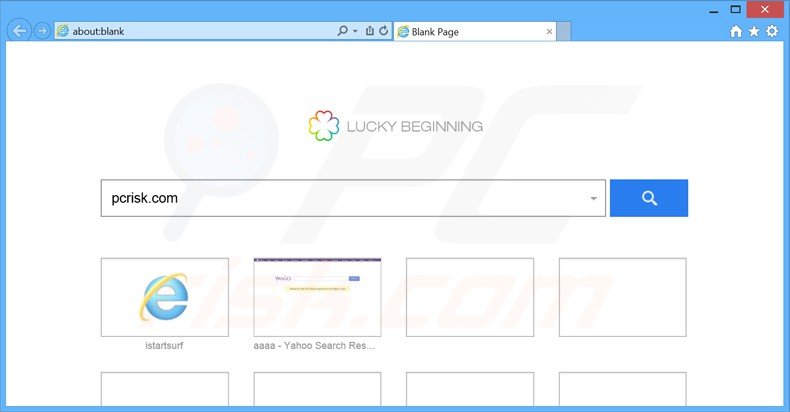Close the Blank Page tab
Image resolution: width=790 pixels, height=412 pixels.
tap(549, 32)
